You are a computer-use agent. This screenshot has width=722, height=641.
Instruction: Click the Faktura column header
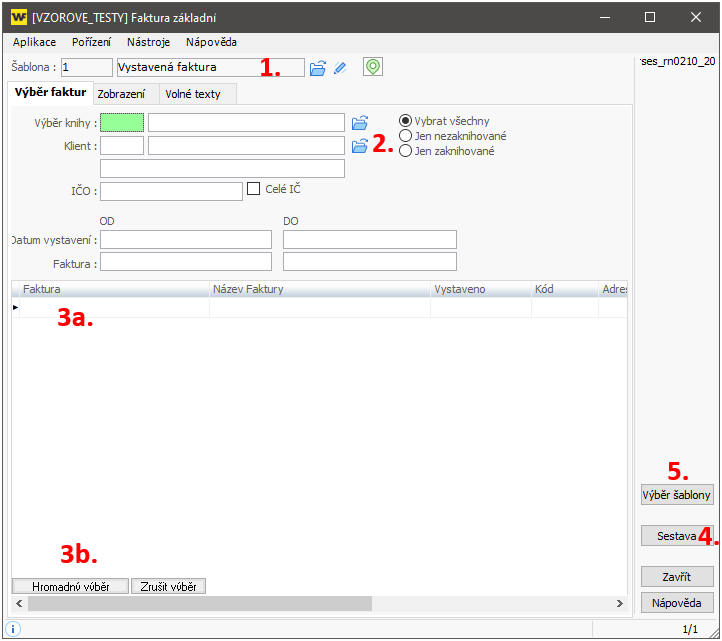[x=114, y=289]
